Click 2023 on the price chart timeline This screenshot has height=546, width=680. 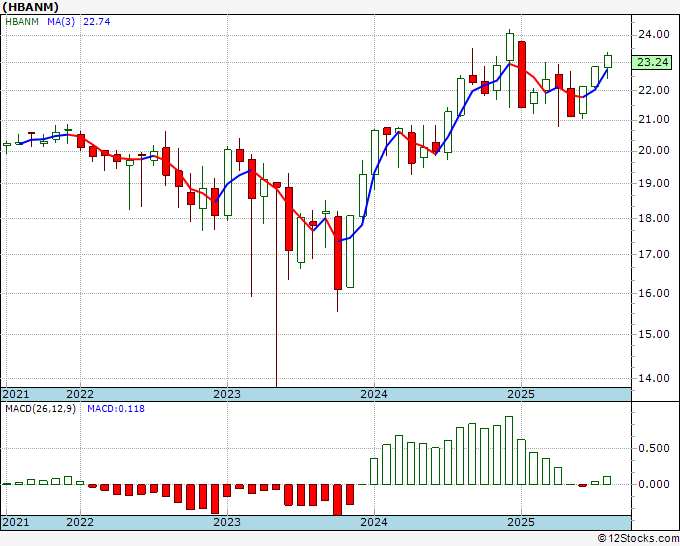tap(227, 394)
